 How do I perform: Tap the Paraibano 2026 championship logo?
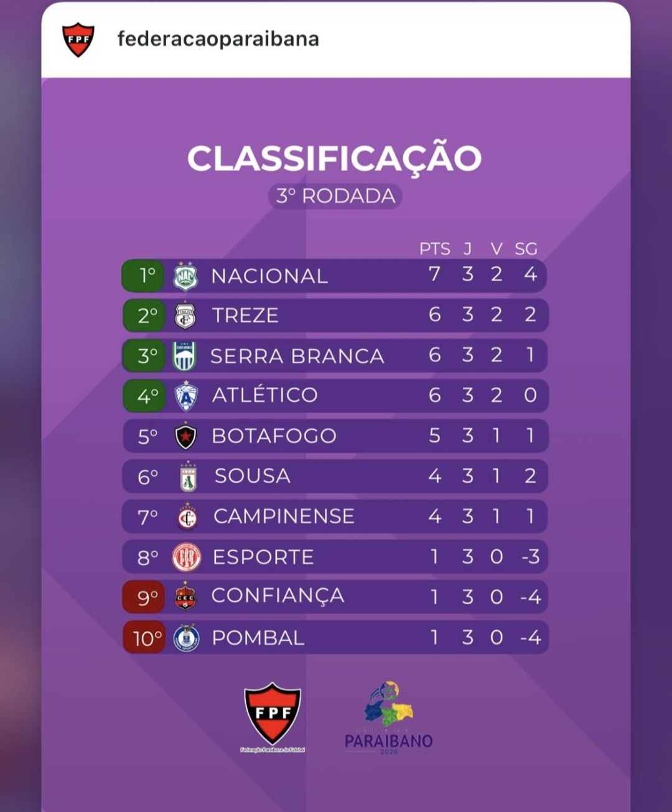[x=389, y=717]
